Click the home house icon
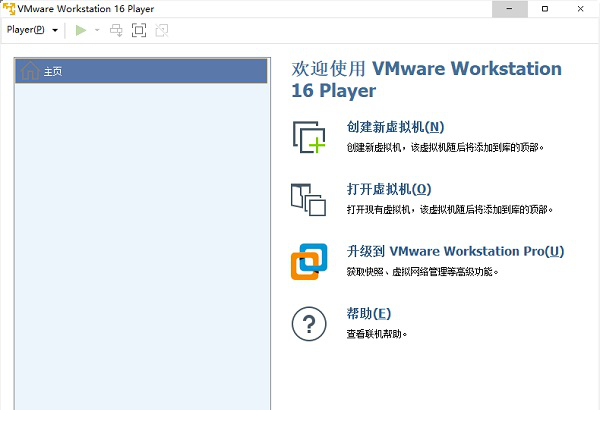 click(30, 70)
